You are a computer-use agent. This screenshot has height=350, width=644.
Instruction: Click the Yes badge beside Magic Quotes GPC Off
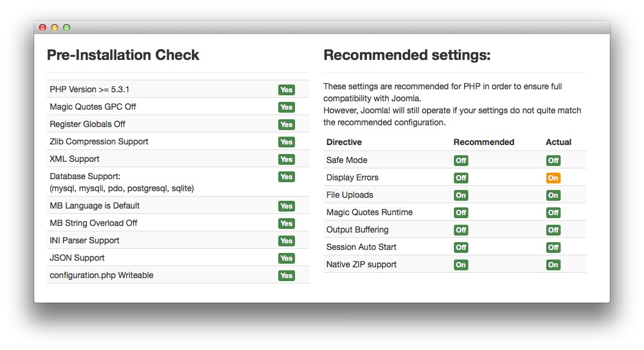point(286,107)
